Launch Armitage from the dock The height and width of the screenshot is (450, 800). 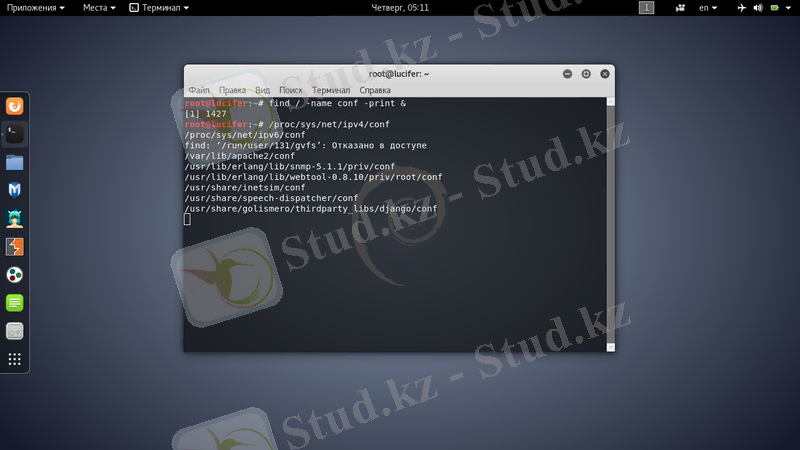pos(14,218)
